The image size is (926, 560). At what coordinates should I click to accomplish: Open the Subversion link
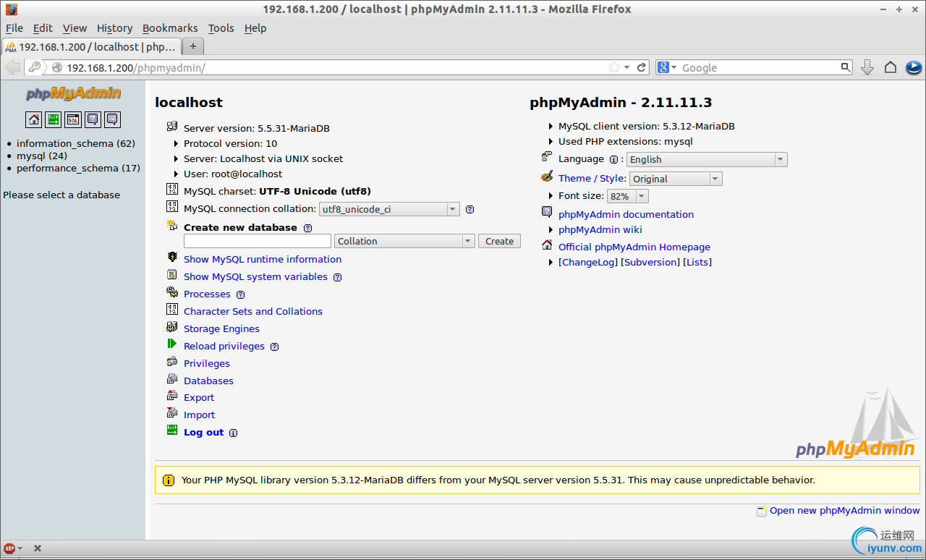[651, 262]
